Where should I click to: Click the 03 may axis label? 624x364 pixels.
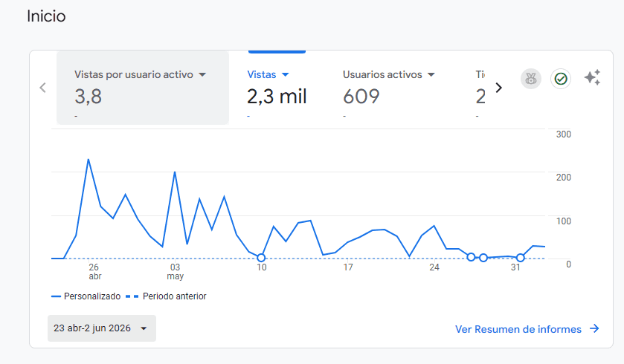tap(175, 271)
